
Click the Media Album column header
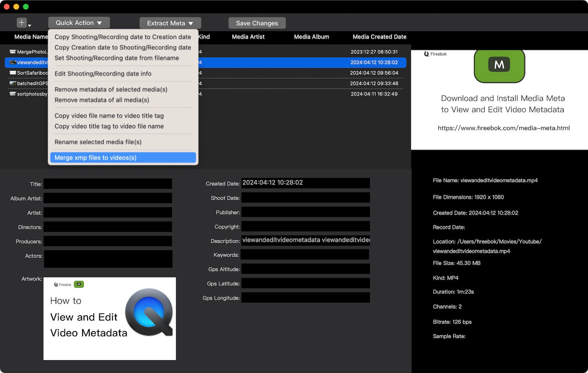point(312,37)
